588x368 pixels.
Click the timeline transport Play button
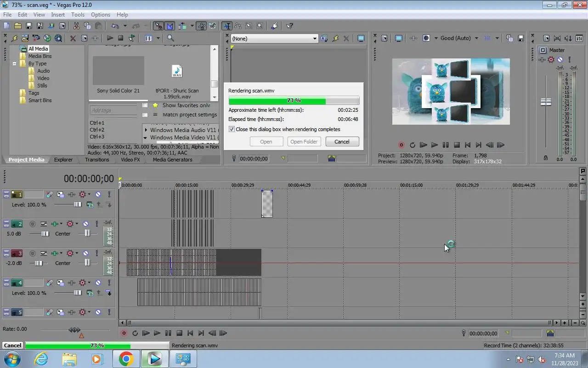coord(157,333)
